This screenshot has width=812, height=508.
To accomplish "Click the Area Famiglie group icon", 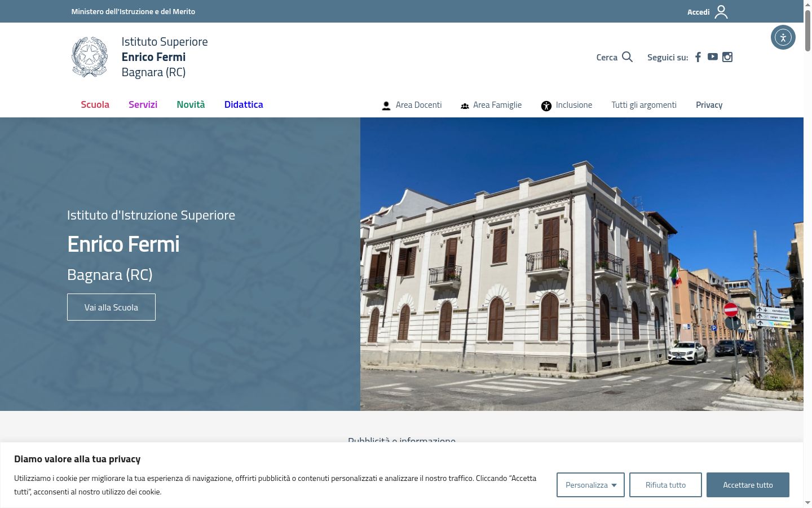I will click(465, 106).
